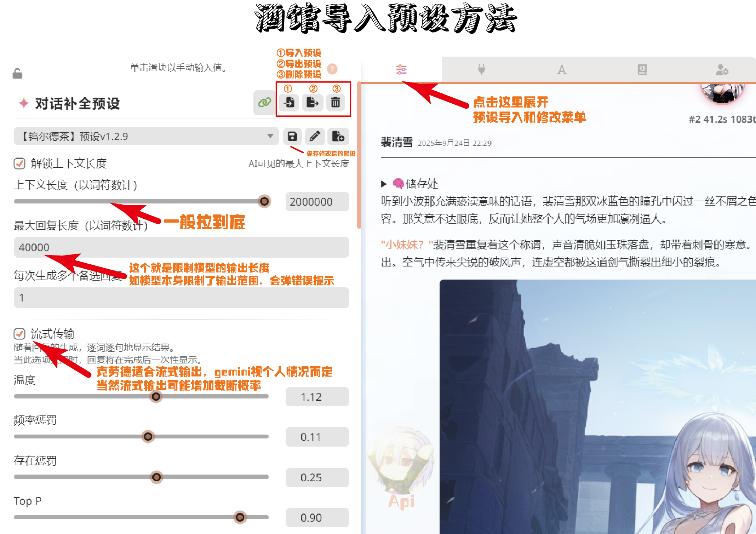Screen dimensions: 756x534
Task: Click the delete preset trash icon
Action: [x=335, y=103]
